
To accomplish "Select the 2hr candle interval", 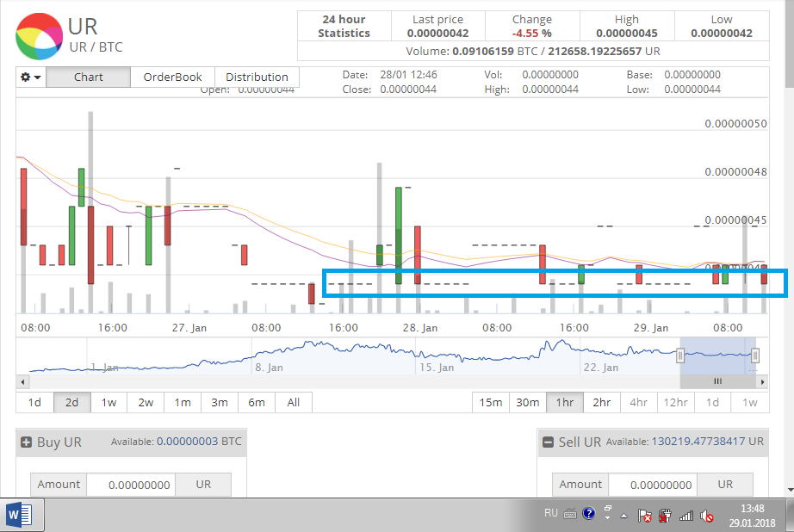I will tap(601, 402).
